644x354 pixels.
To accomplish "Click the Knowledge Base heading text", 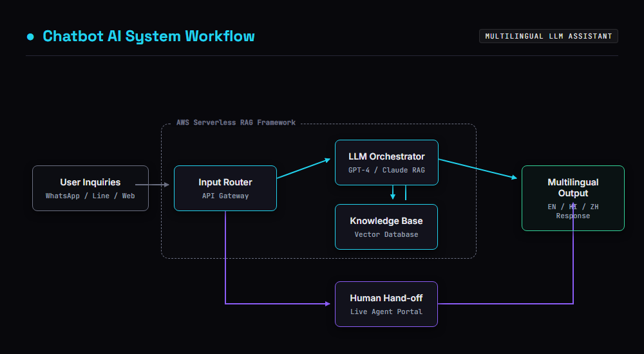I will [x=386, y=221].
